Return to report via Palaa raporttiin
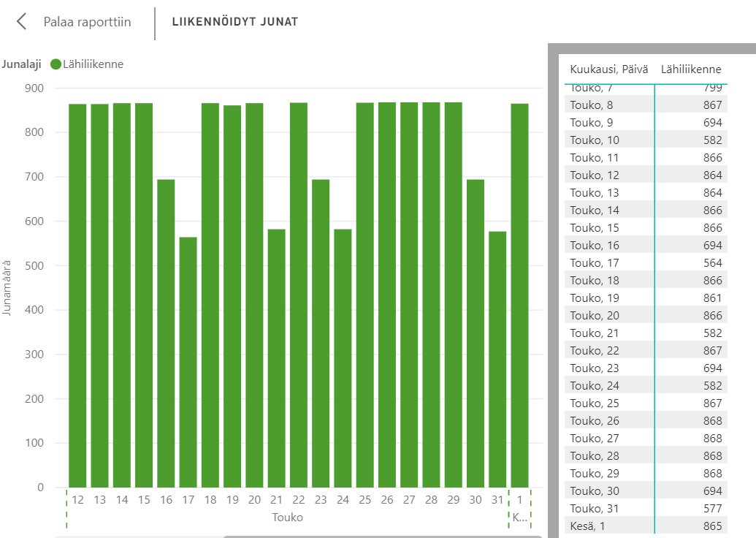 87,22
